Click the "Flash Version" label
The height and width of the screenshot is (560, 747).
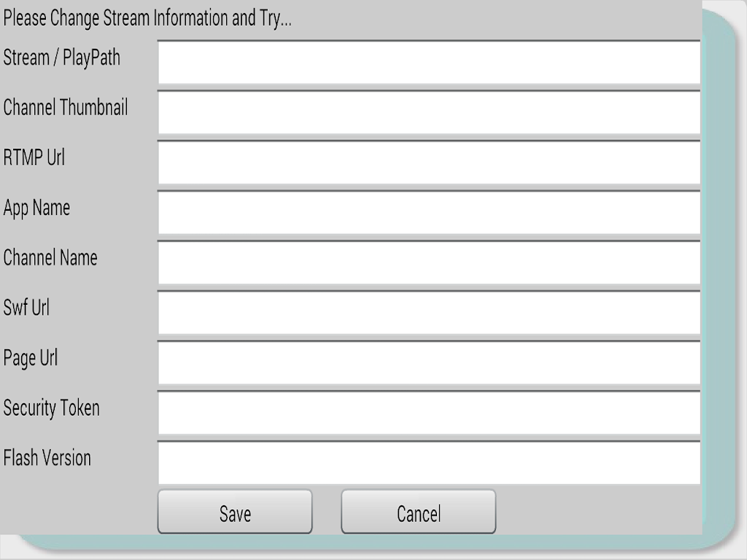47,458
